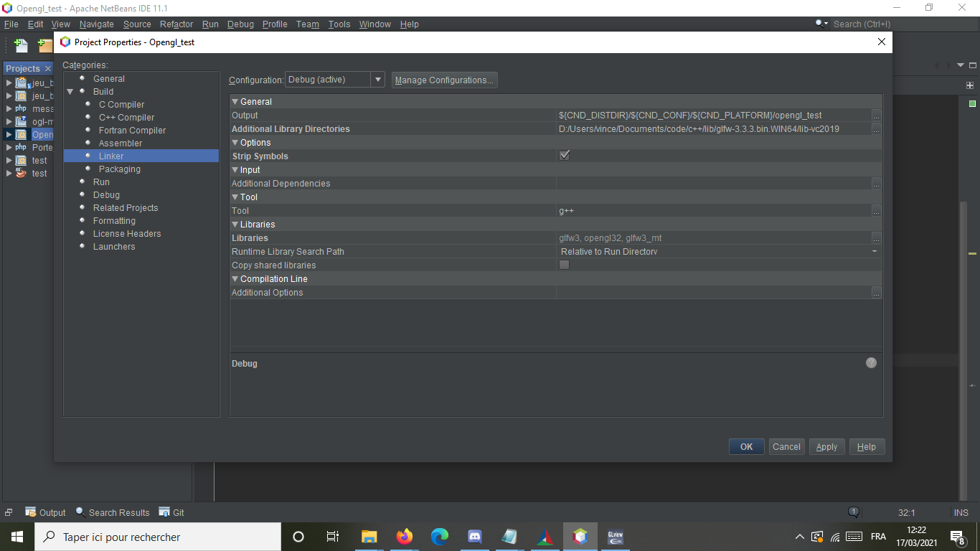
Task: Click the Apply button
Action: pyautogui.click(x=827, y=446)
